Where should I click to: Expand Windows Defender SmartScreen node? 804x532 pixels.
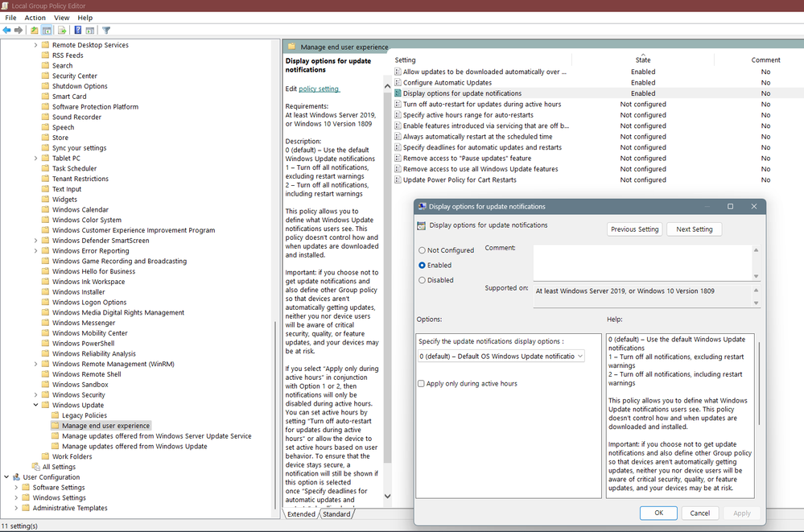[x=36, y=241]
